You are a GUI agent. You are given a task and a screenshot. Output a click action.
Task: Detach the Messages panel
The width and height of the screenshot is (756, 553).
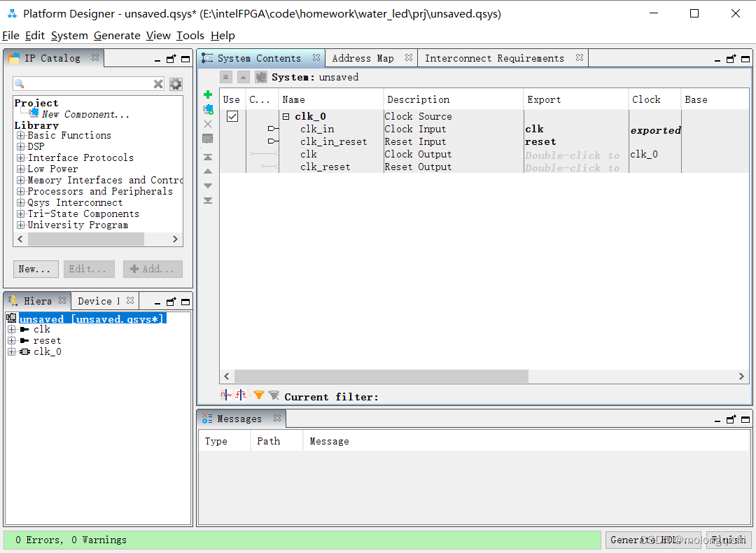pos(731,419)
